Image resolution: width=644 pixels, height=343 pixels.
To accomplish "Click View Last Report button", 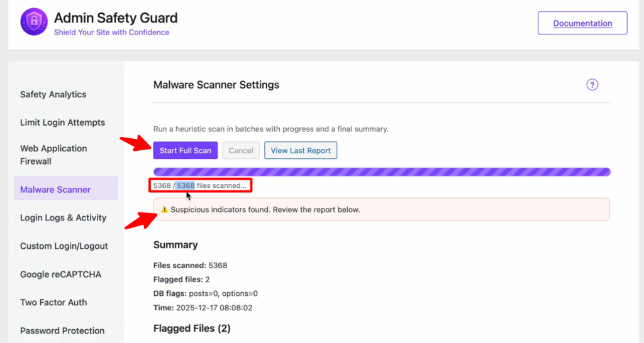I will tap(301, 151).
